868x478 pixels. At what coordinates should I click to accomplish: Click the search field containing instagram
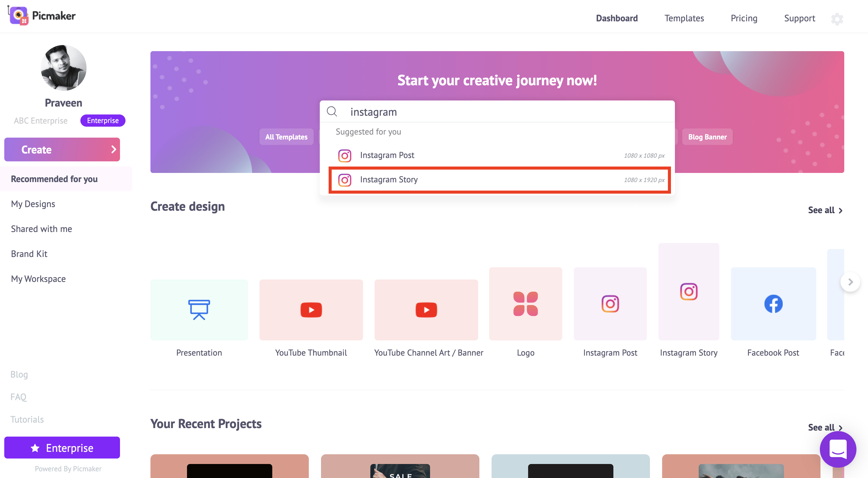click(x=497, y=111)
